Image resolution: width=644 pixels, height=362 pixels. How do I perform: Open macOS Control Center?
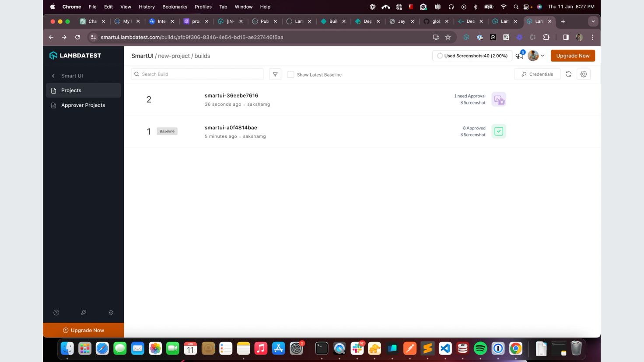527,7
